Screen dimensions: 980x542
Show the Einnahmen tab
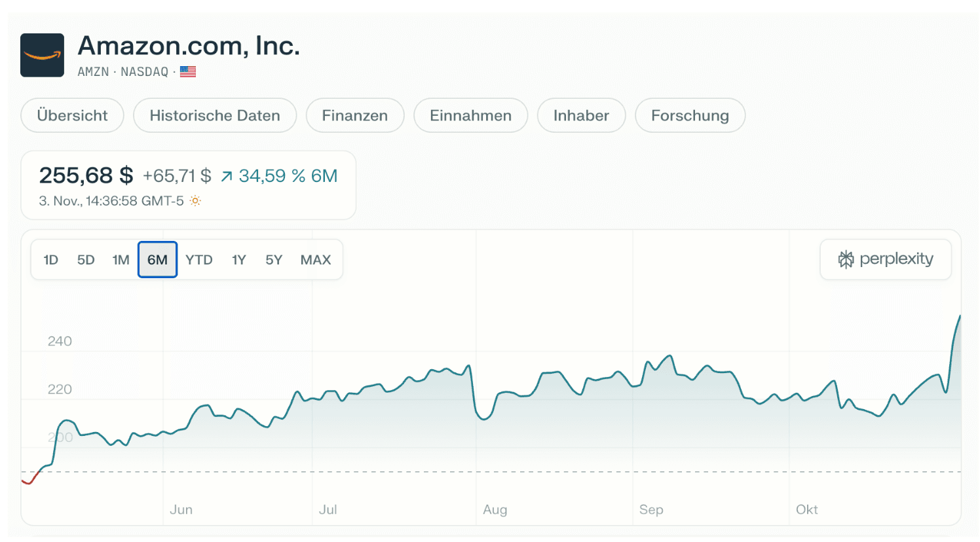[470, 116]
